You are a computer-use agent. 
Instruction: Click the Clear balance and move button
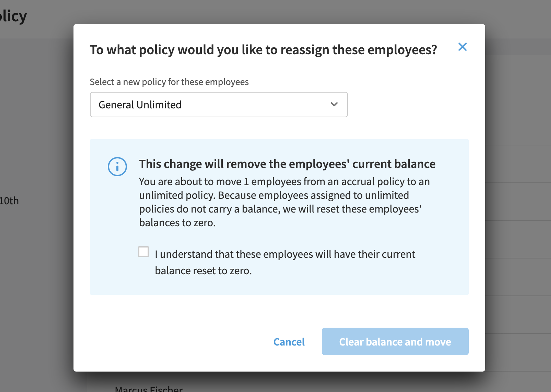point(395,341)
